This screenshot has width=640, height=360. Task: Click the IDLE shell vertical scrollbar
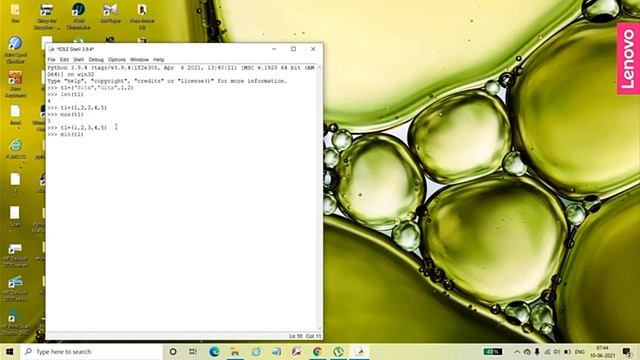click(x=319, y=198)
